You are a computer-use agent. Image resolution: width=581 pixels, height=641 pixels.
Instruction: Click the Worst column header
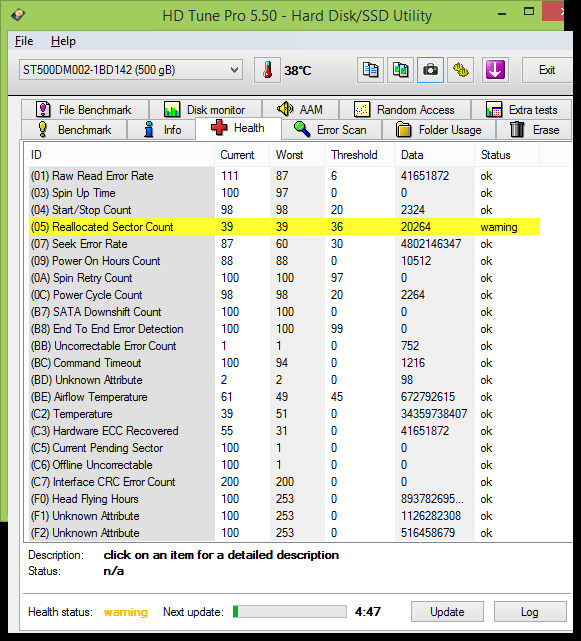(x=297, y=155)
